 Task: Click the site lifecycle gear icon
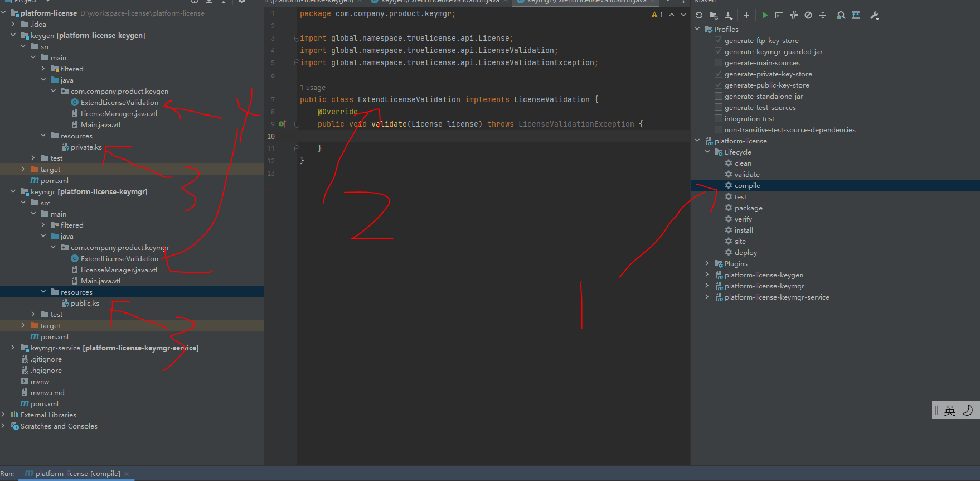(729, 241)
